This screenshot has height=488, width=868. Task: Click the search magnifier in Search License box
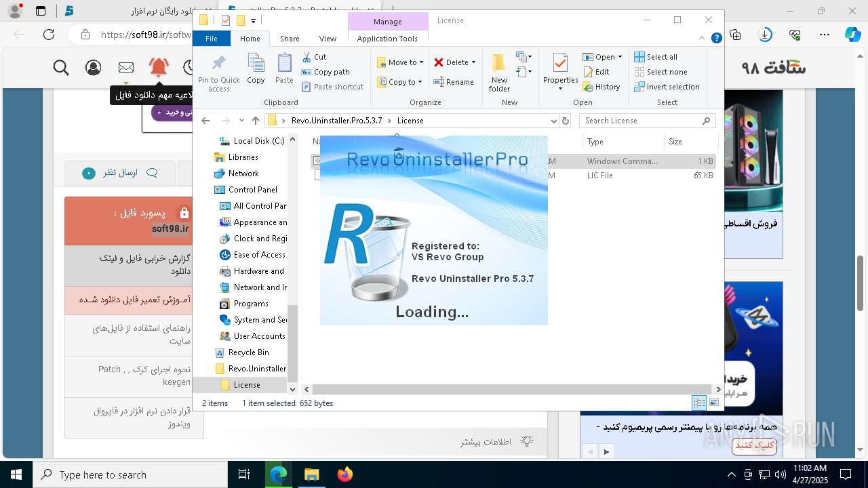[x=706, y=121]
